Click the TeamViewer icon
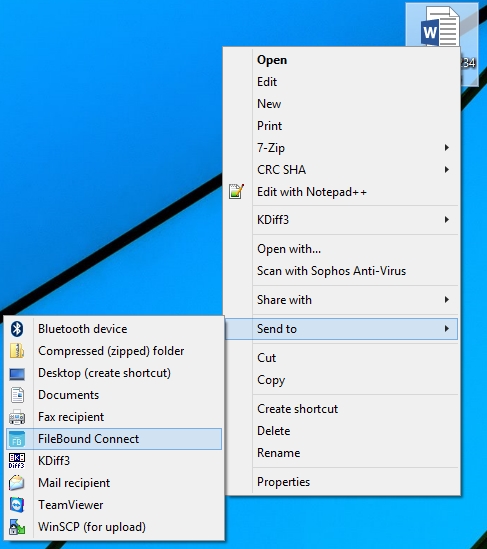The height and width of the screenshot is (549, 487). [17, 505]
